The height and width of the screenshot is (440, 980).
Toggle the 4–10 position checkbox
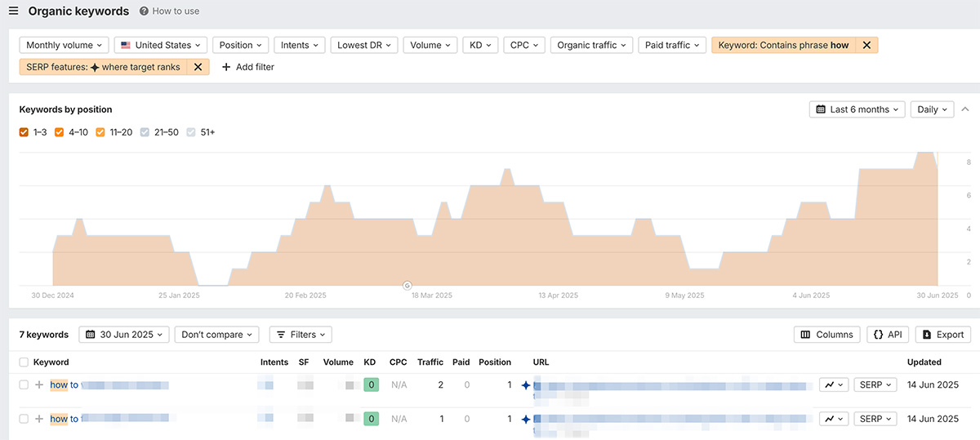[60, 132]
